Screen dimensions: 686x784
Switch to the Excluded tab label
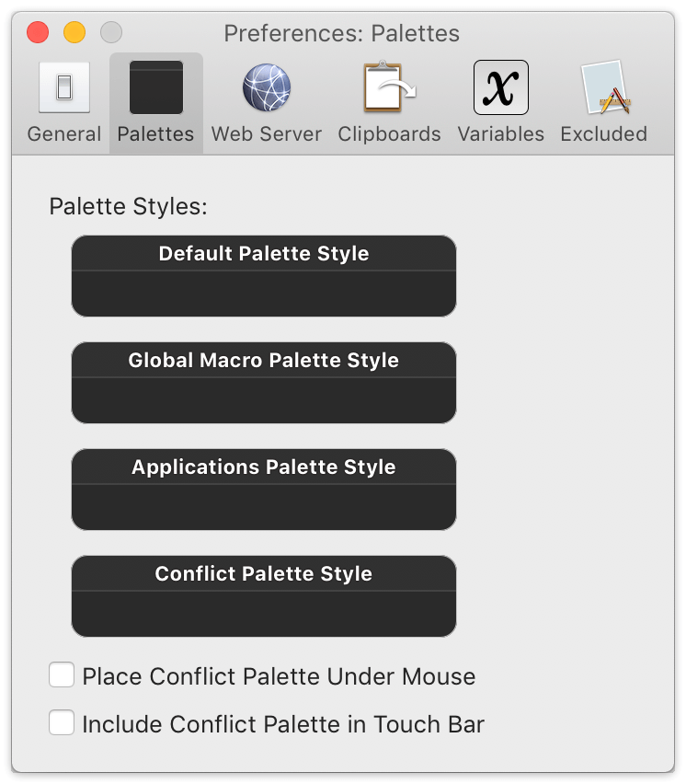point(604,134)
